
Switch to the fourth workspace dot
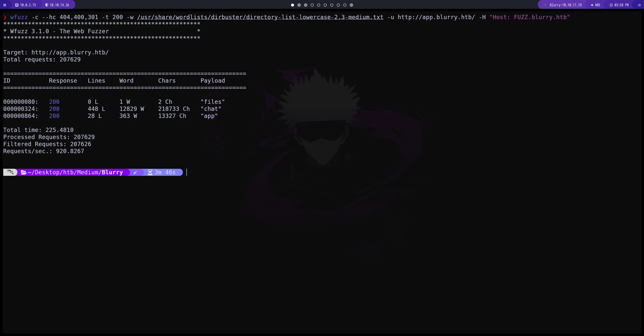(x=312, y=5)
